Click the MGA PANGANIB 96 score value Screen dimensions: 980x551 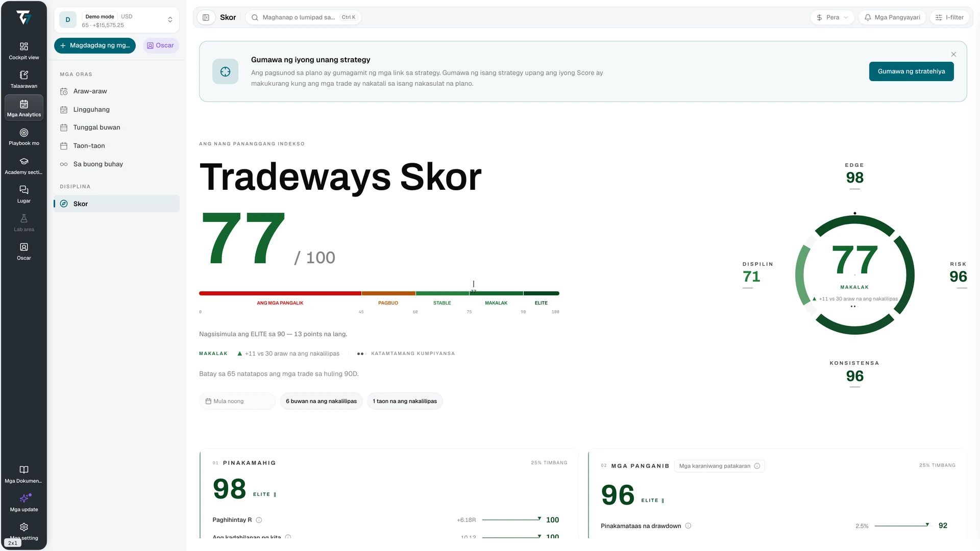coord(618,495)
